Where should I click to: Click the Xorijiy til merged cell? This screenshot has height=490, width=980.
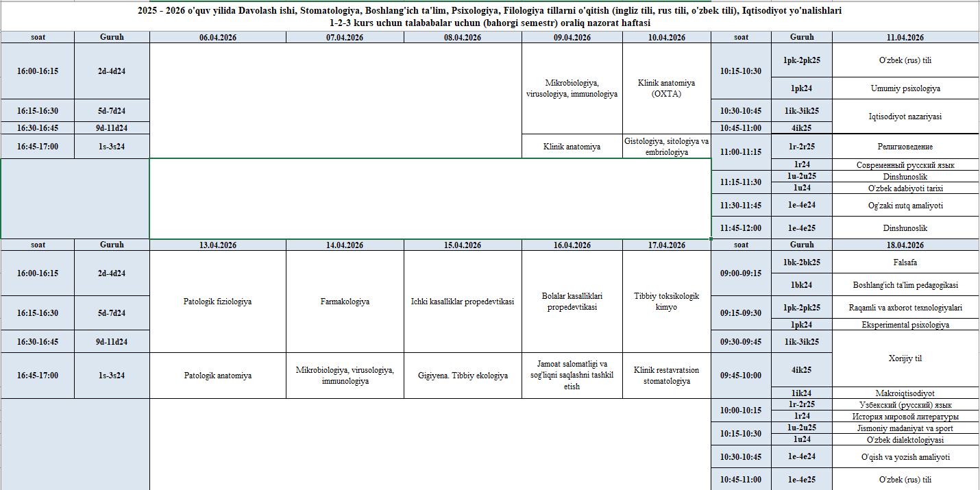[905, 358]
